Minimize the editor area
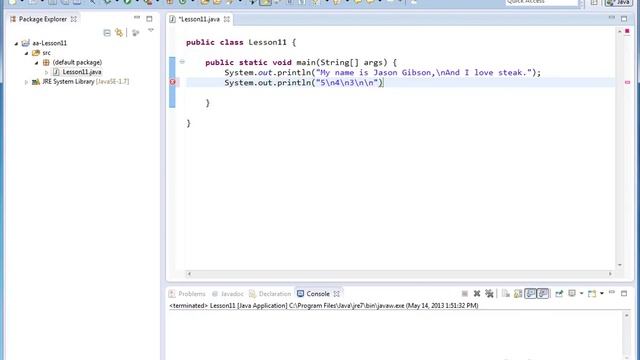Screen dimensions: 640x360 tap(611, 18)
